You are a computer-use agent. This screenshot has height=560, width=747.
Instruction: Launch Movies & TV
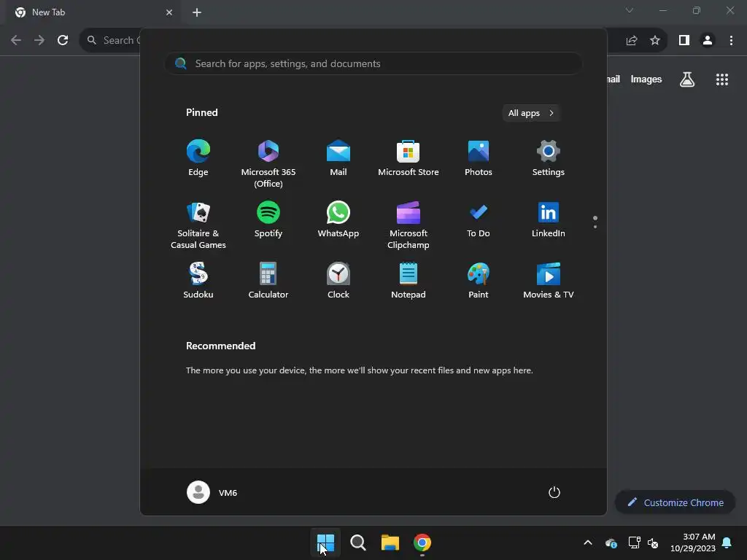point(549,281)
